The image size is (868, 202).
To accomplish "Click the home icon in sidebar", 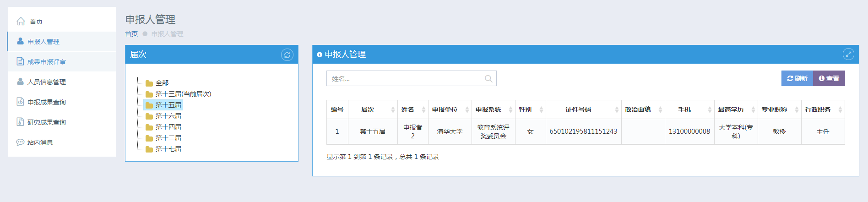I will point(21,21).
